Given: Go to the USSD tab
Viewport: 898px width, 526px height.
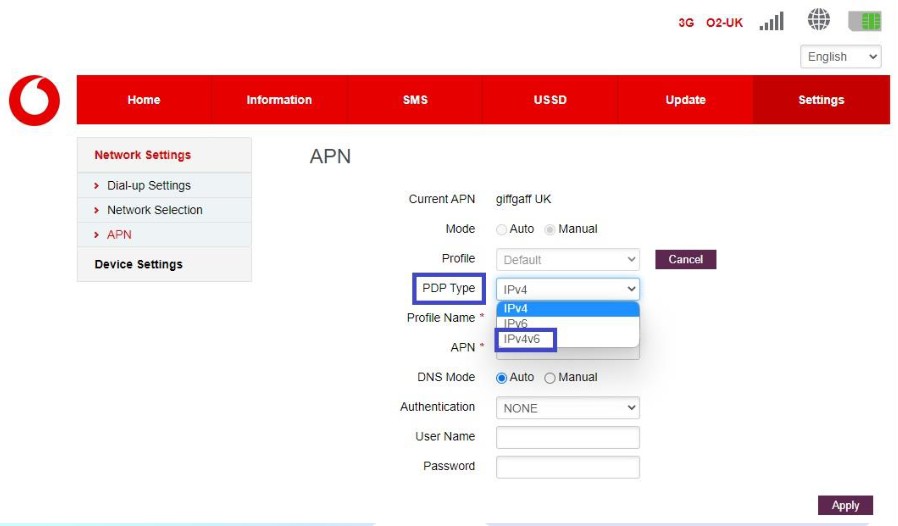Looking at the screenshot, I should click(550, 100).
